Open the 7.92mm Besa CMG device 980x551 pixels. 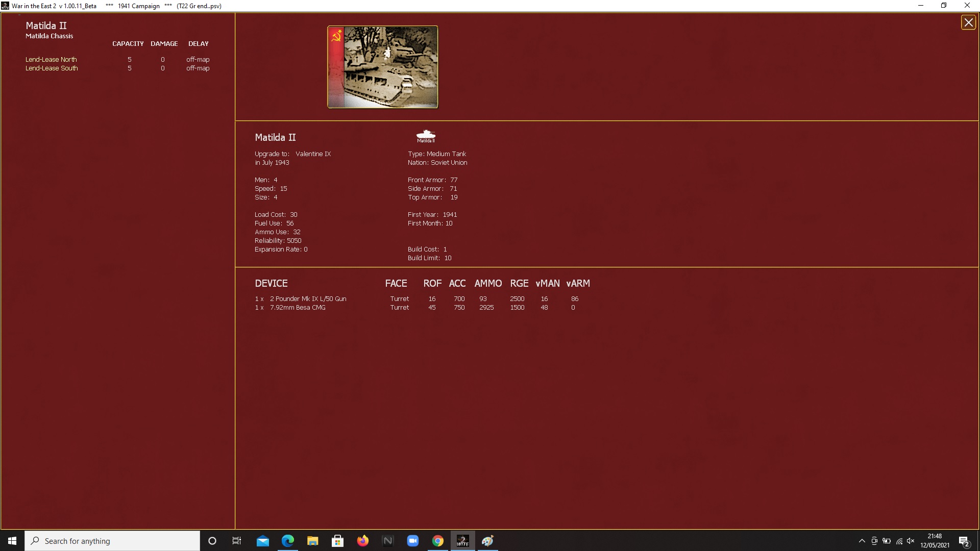[298, 307]
